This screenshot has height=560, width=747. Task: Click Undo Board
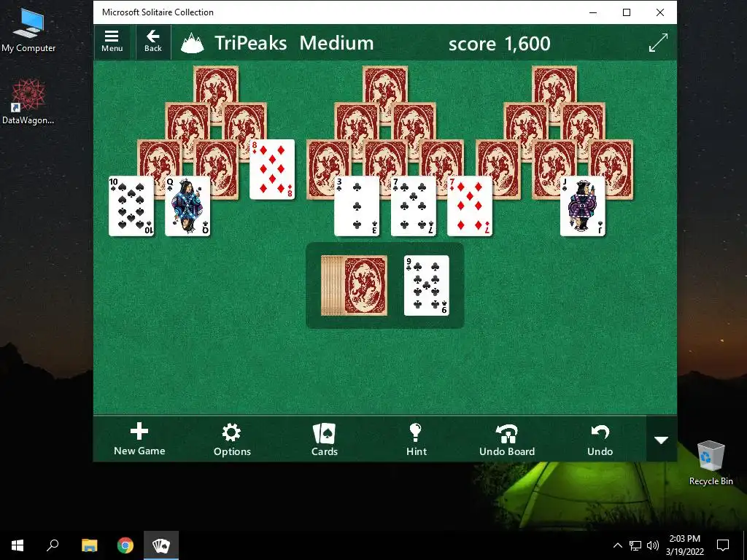(507, 439)
